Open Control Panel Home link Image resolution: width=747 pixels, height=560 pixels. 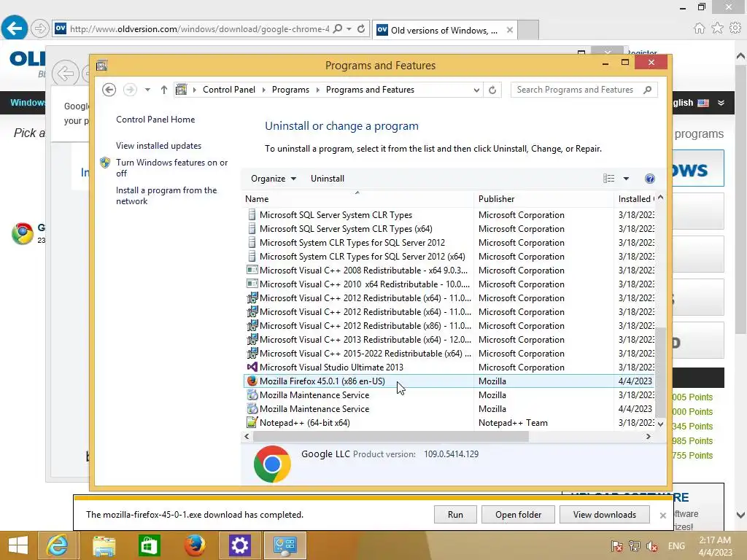(155, 120)
